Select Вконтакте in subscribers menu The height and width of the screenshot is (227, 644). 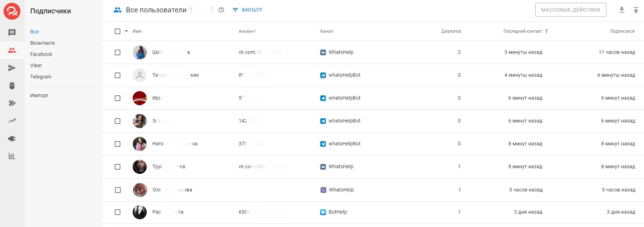pyautogui.click(x=43, y=43)
